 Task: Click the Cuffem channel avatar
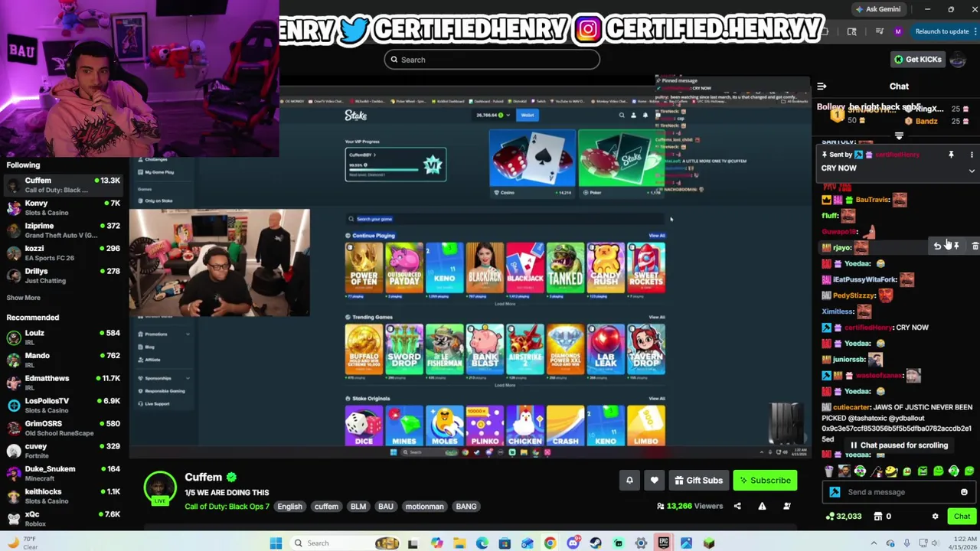click(160, 488)
